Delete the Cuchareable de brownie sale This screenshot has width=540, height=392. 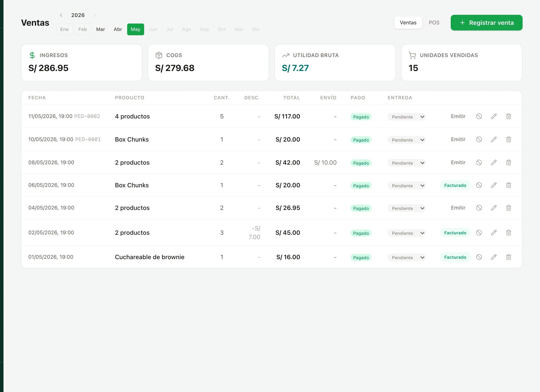pyautogui.click(x=509, y=257)
